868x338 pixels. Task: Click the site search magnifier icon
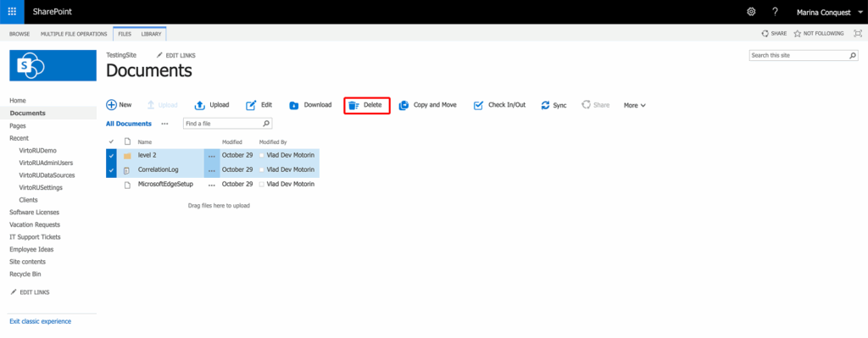pyautogui.click(x=853, y=55)
